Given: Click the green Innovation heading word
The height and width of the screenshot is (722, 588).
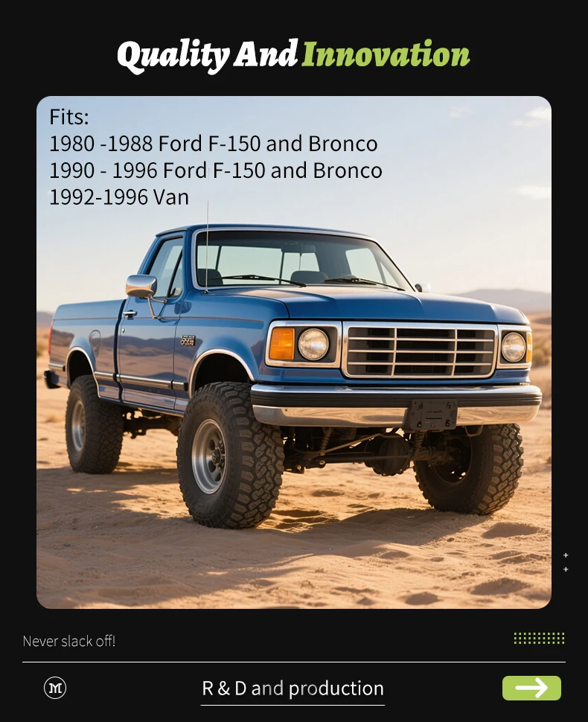Looking at the screenshot, I should pos(386,54).
